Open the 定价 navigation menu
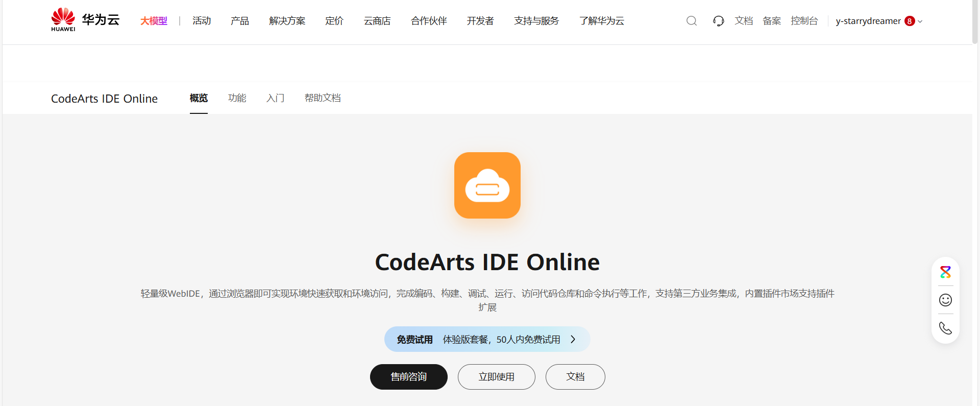 pos(334,21)
